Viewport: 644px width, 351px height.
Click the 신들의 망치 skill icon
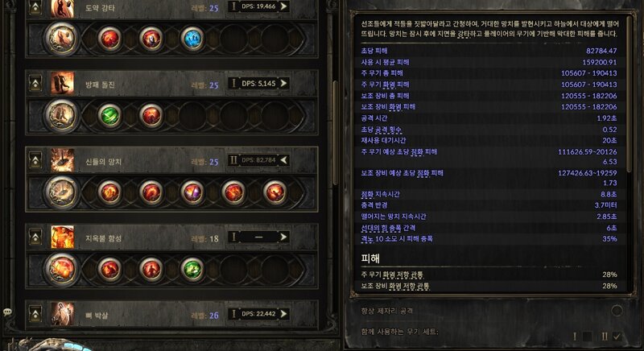pyautogui.click(x=63, y=160)
